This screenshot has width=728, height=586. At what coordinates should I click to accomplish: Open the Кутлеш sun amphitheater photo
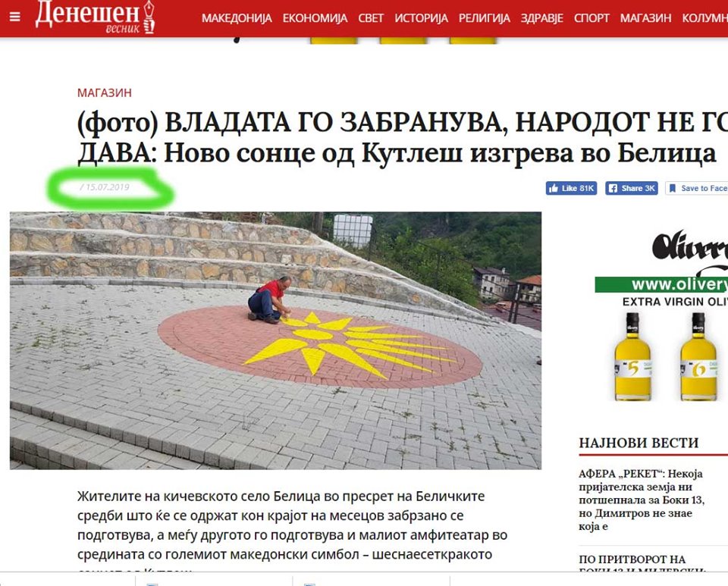point(275,340)
